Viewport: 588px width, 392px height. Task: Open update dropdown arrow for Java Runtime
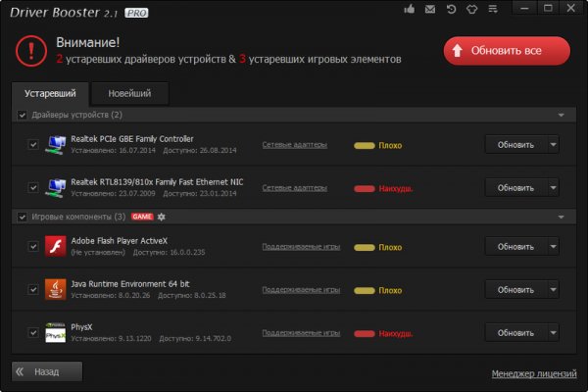click(553, 290)
